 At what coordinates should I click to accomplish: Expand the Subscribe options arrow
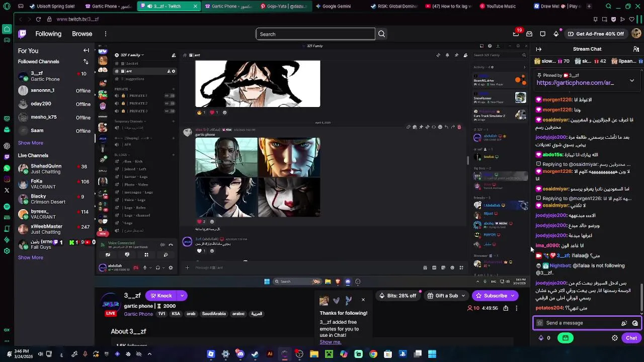pyautogui.click(x=513, y=296)
